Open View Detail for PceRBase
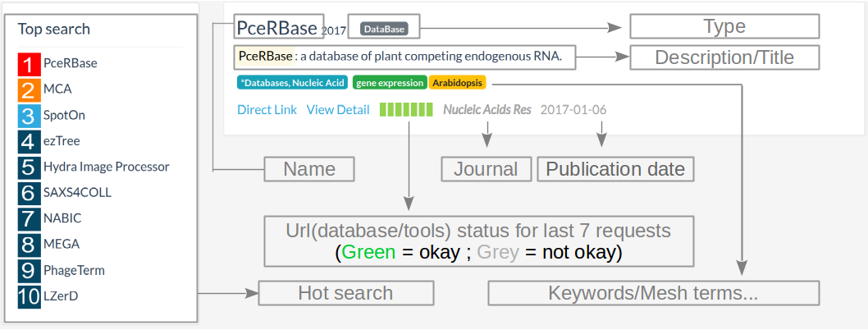Image resolution: width=868 pixels, height=330 pixels. point(338,110)
